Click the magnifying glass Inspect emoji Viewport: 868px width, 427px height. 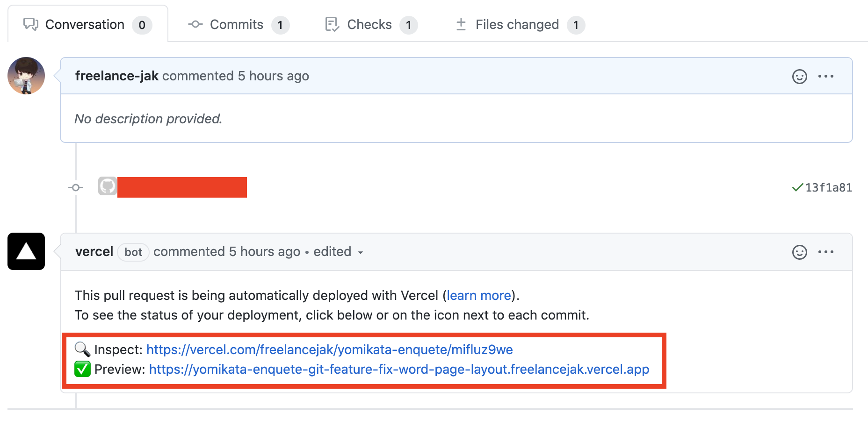click(82, 349)
